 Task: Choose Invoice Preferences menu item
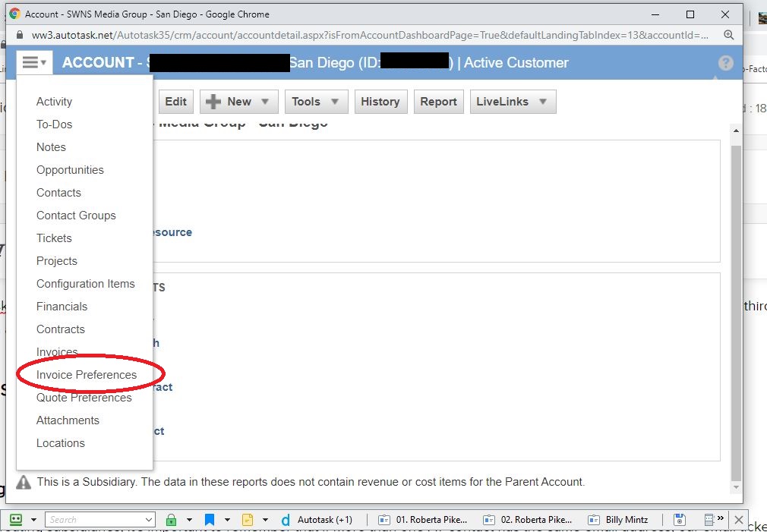coord(87,375)
